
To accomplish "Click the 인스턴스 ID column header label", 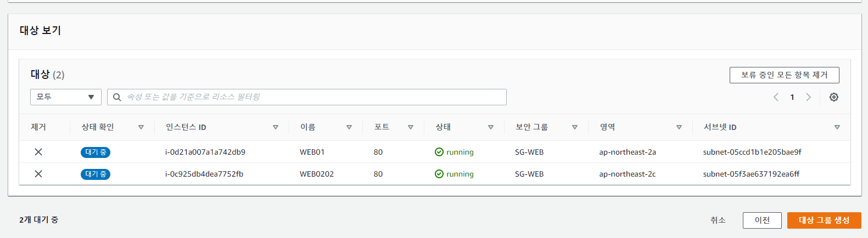I will point(186,127).
